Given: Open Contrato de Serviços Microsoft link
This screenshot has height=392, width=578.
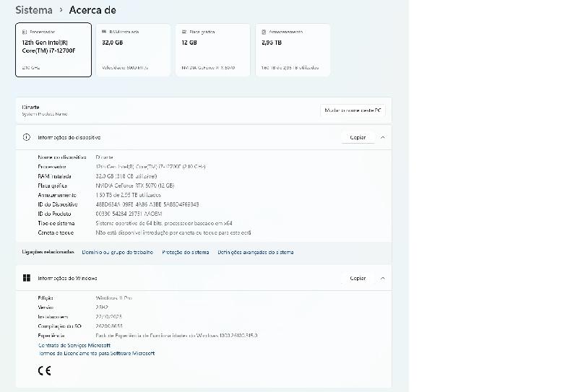Looking at the screenshot, I should [74, 345].
